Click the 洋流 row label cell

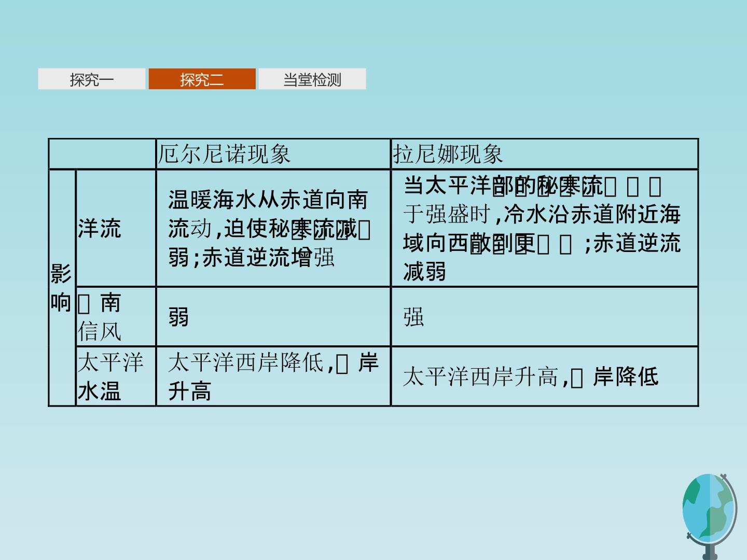tap(116, 228)
